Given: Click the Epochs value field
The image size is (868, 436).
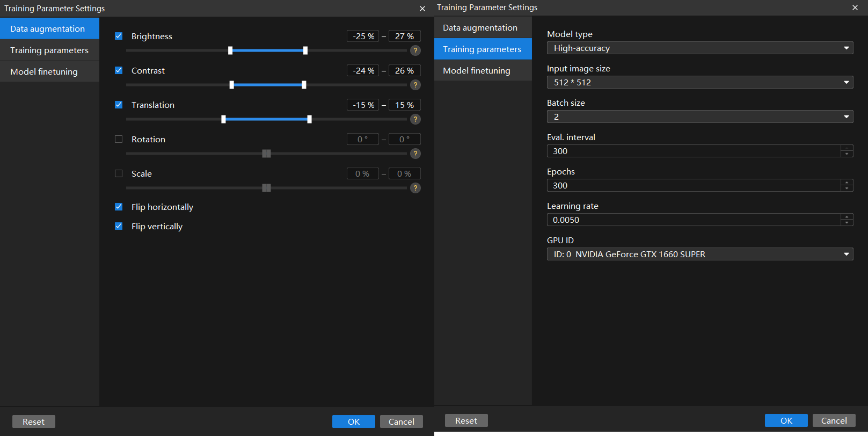Looking at the screenshot, I should tap(694, 185).
